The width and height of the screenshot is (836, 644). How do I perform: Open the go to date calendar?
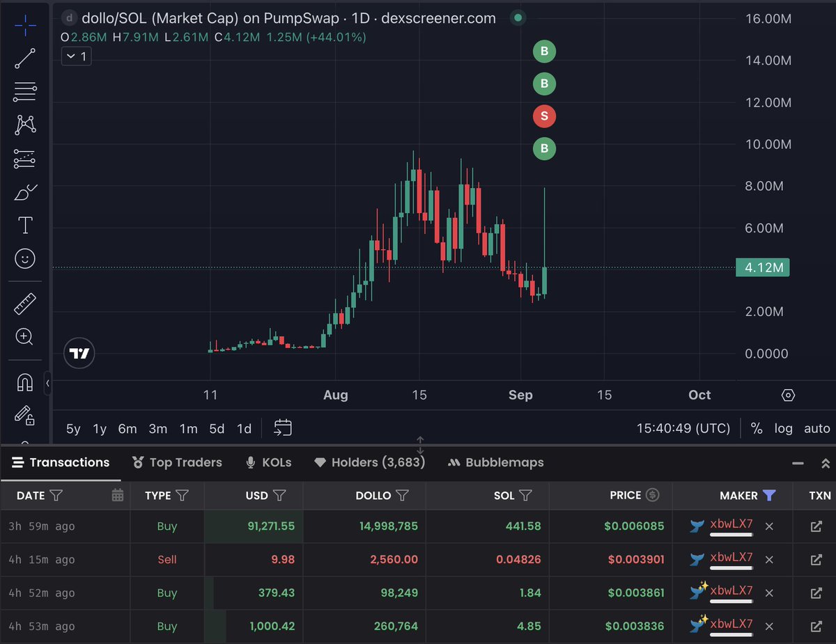(x=283, y=428)
